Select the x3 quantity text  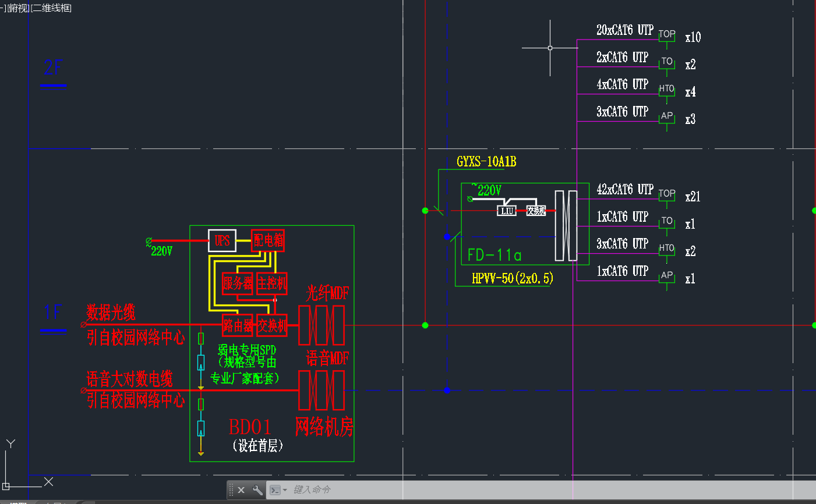tap(690, 119)
